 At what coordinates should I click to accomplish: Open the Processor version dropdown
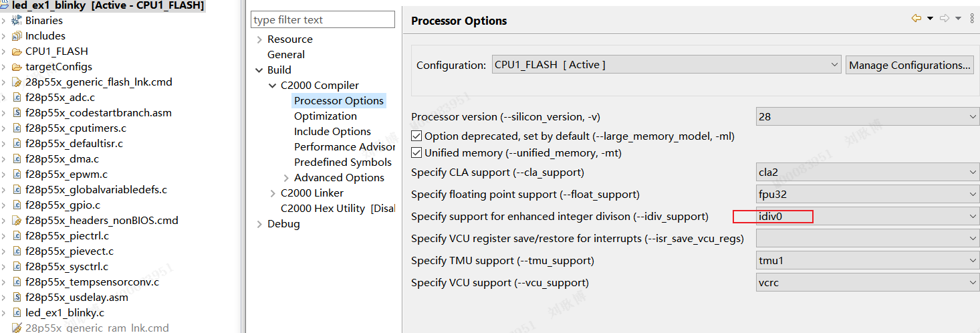tap(868, 116)
